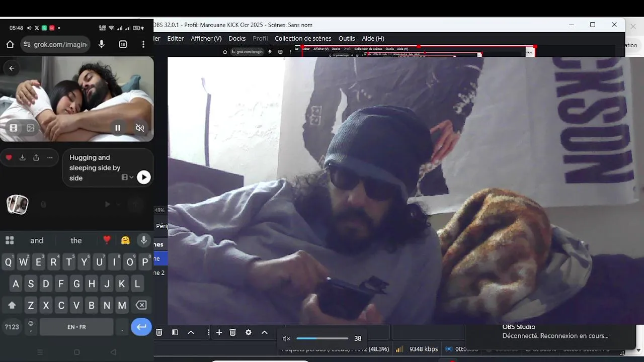Switch to video mode icon on preview
Screen dimensions: 644x362
coord(14,128)
